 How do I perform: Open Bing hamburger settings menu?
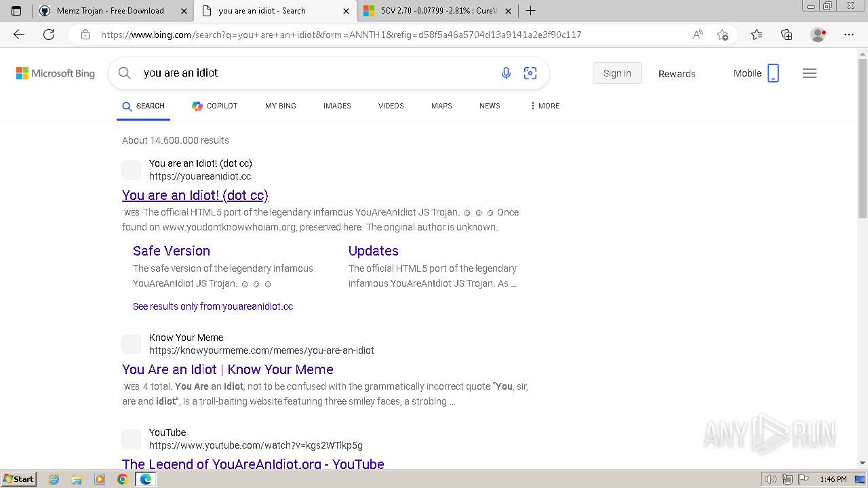coord(810,73)
